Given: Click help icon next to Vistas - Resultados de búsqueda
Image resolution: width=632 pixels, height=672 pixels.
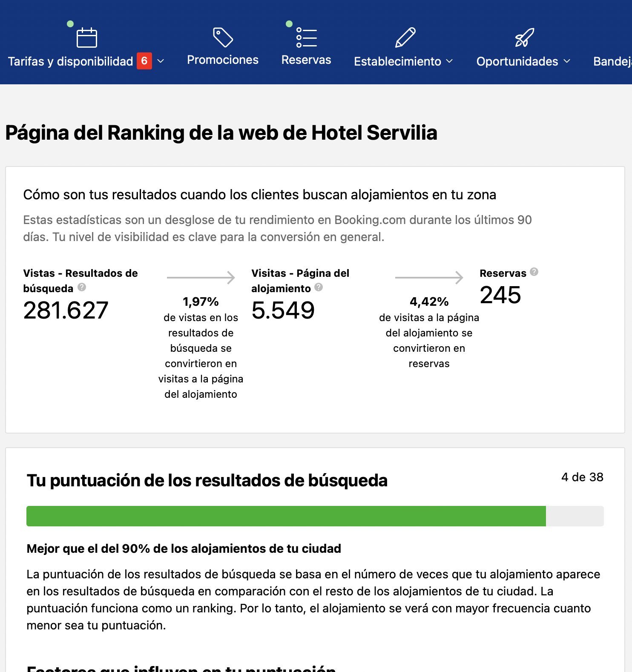Looking at the screenshot, I should pos(82,287).
